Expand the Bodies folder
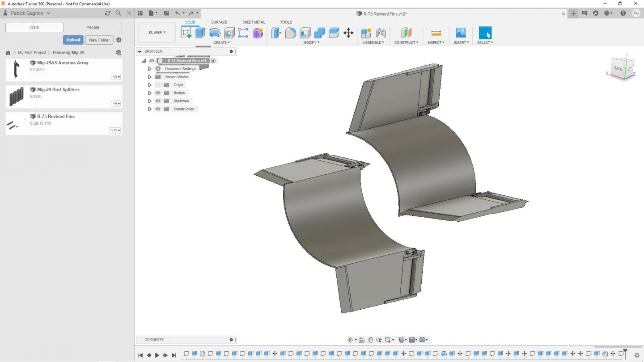644x362 pixels. tap(150, 93)
